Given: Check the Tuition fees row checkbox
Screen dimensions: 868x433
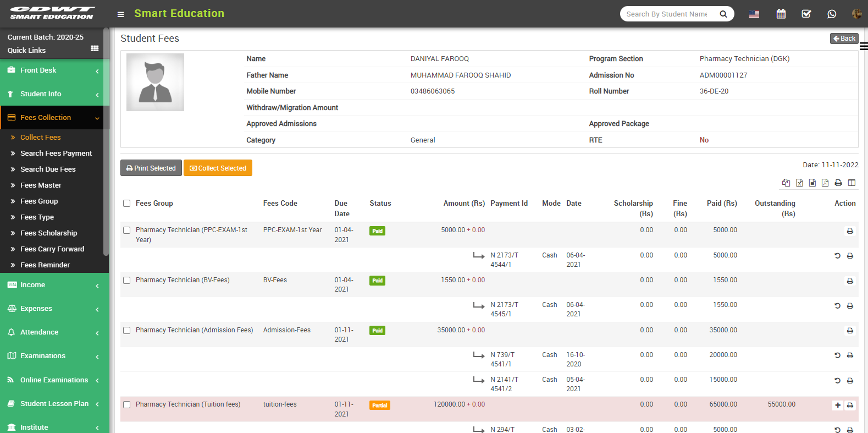Looking at the screenshot, I should [x=127, y=405].
